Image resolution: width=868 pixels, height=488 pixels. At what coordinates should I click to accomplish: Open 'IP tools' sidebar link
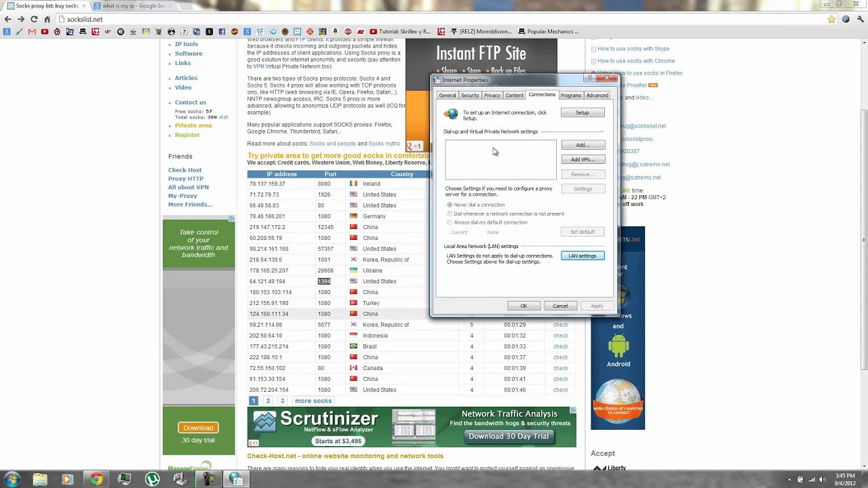click(x=186, y=44)
